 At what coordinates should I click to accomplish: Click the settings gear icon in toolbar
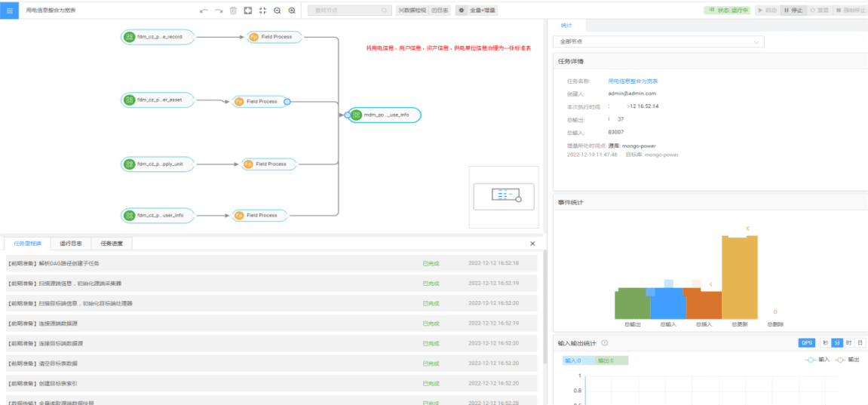462,11
